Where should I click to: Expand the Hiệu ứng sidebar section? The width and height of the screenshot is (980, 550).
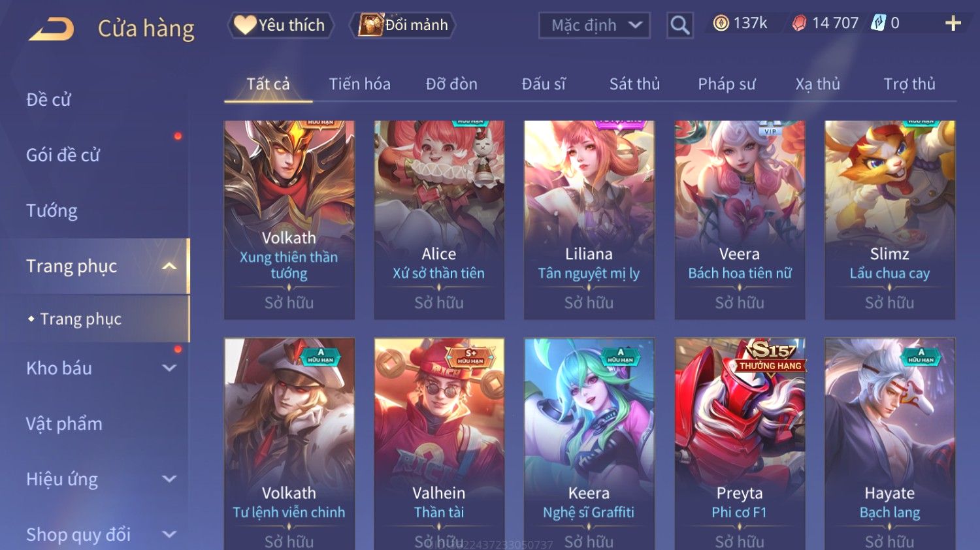coord(169,479)
